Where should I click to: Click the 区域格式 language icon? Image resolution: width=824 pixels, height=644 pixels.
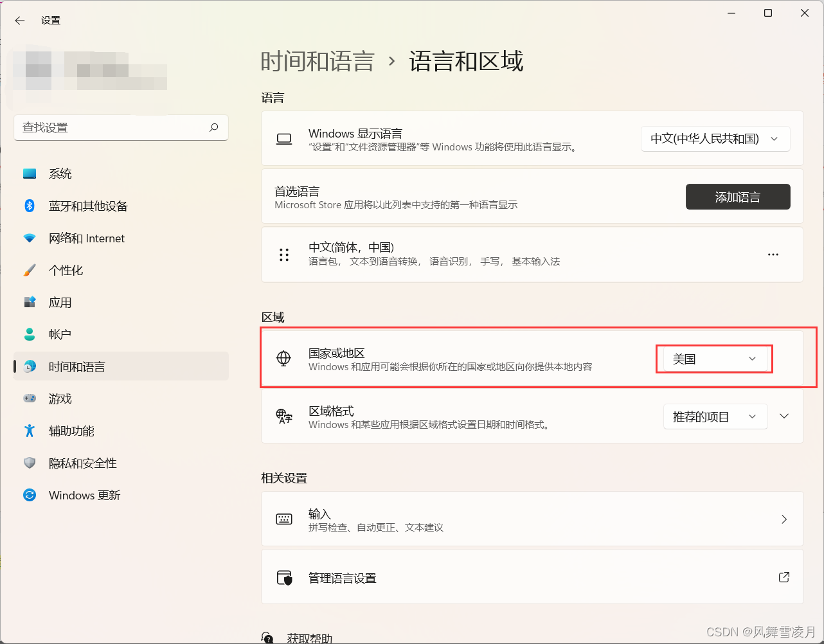tap(284, 416)
